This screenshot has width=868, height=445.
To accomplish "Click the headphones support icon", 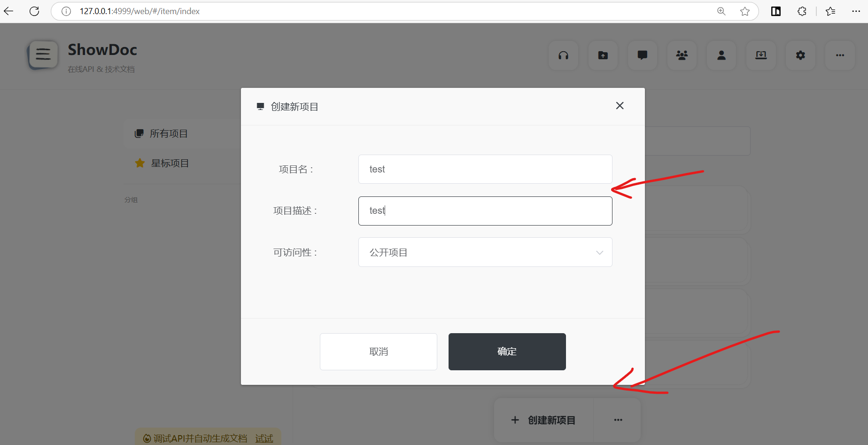I will click(563, 55).
